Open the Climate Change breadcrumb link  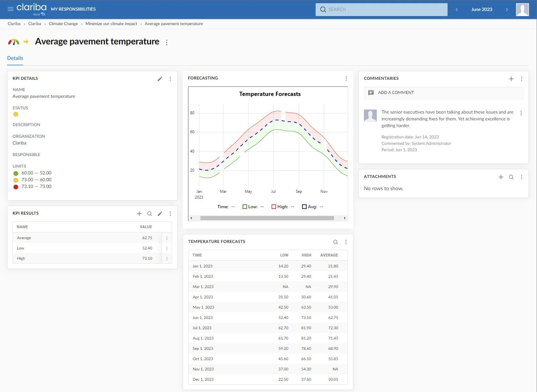[x=63, y=23]
